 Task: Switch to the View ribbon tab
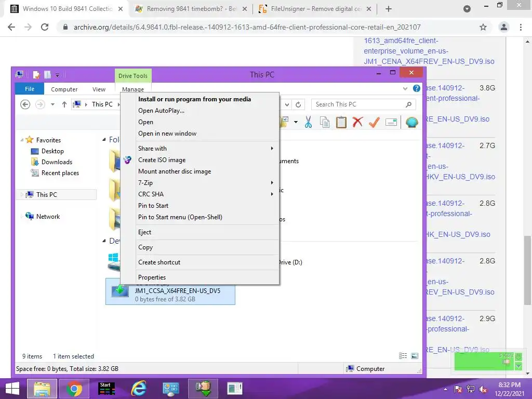[99, 89]
